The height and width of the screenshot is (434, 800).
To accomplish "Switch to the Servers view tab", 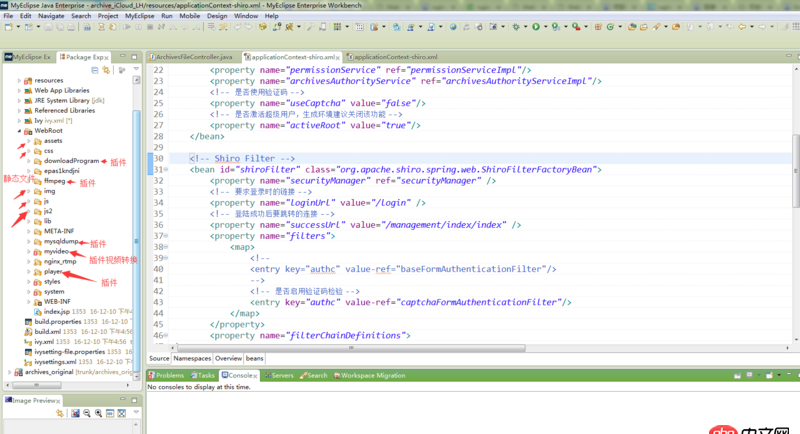I will coord(282,375).
